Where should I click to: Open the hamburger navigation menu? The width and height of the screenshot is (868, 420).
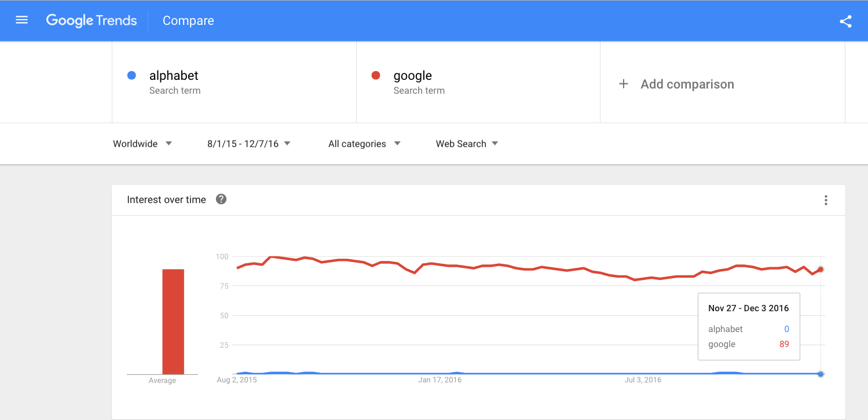(x=22, y=20)
